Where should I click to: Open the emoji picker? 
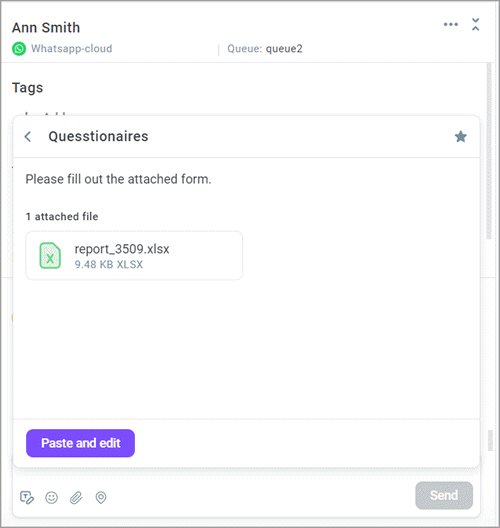pyautogui.click(x=52, y=497)
